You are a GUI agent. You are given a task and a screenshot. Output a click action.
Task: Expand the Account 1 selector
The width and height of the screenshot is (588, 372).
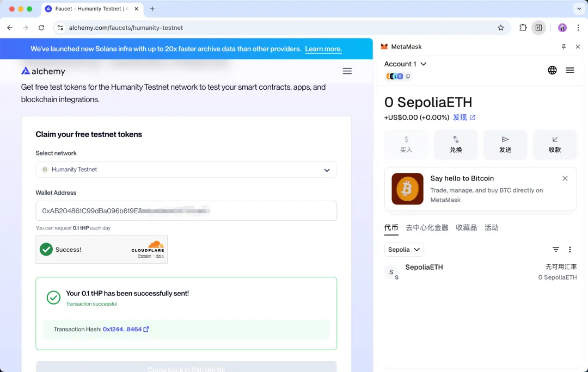pyautogui.click(x=406, y=64)
